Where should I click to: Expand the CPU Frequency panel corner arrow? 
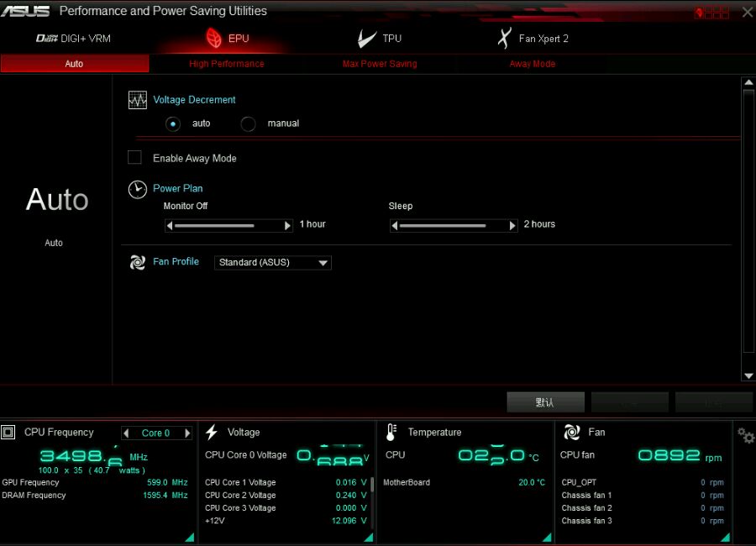pyautogui.click(x=190, y=537)
